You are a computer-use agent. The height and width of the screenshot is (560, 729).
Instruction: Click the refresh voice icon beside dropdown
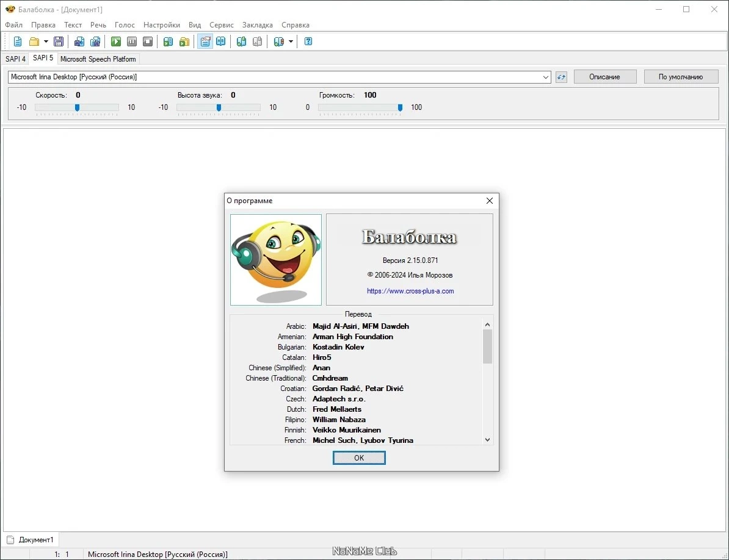click(562, 77)
